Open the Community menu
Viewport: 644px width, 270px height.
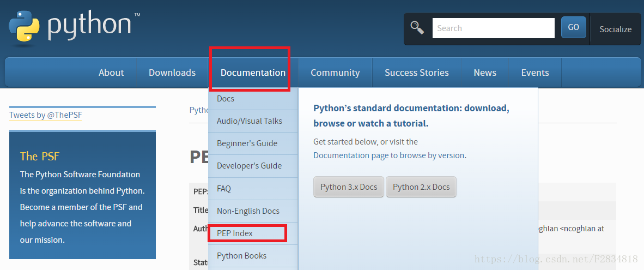point(335,73)
